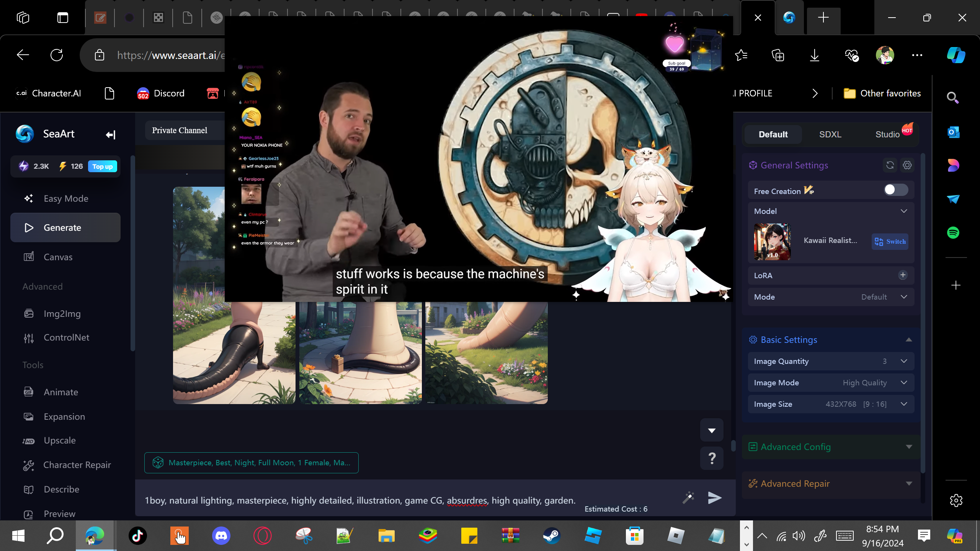This screenshot has height=551, width=980.
Task: Click the prompt text input field
Action: (360, 500)
